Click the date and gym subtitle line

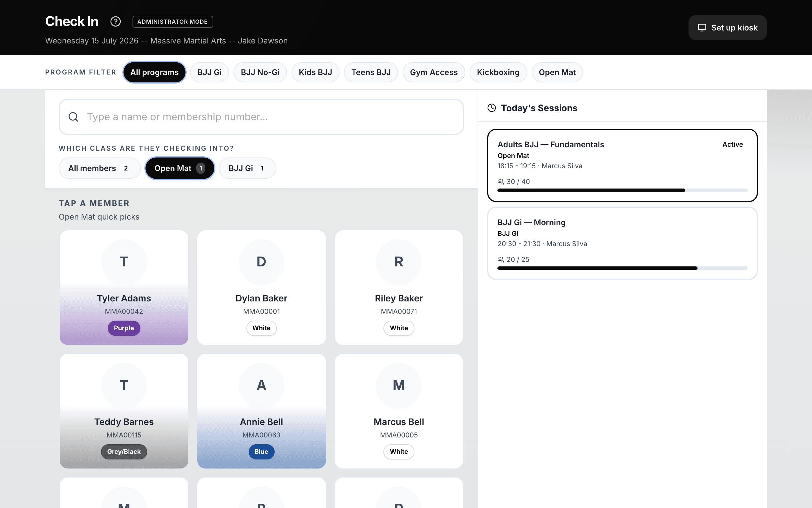pos(166,41)
